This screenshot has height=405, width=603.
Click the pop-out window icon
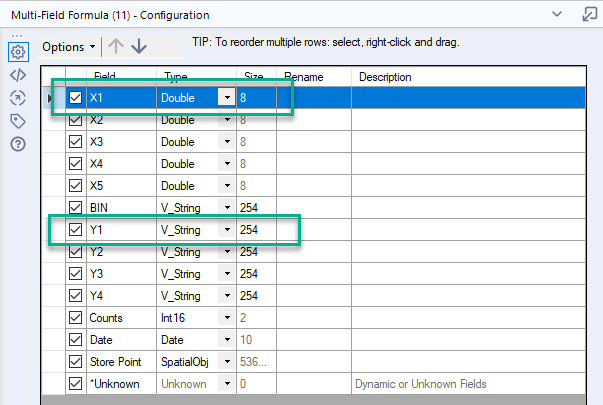tap(588, 15)
